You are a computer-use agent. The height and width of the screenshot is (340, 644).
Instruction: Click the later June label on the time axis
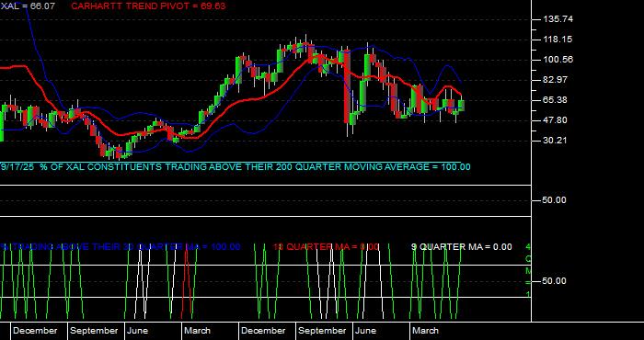pos(366,331)
